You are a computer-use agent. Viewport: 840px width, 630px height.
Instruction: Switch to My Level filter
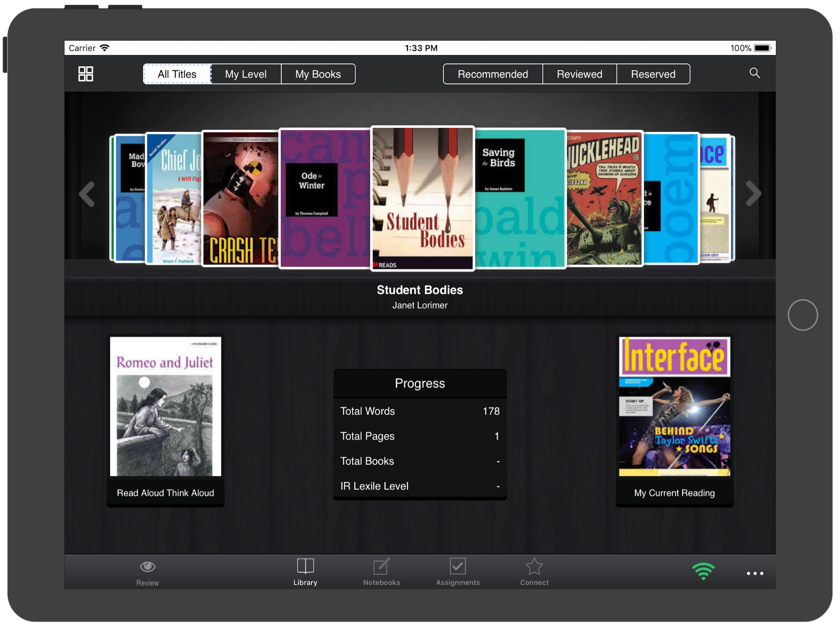[x=246, y=74]
